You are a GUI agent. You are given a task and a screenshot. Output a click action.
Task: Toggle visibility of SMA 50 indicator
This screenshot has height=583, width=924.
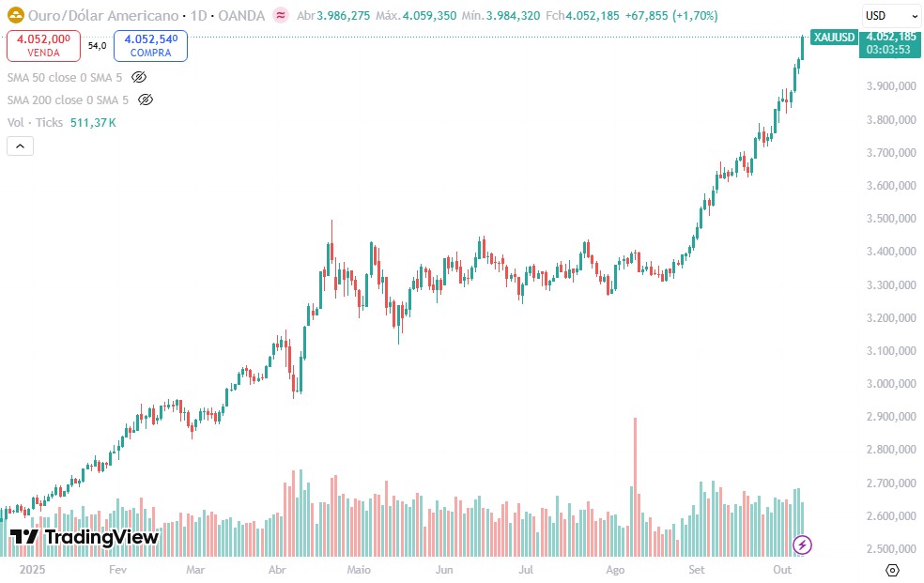tap(139, 77)
